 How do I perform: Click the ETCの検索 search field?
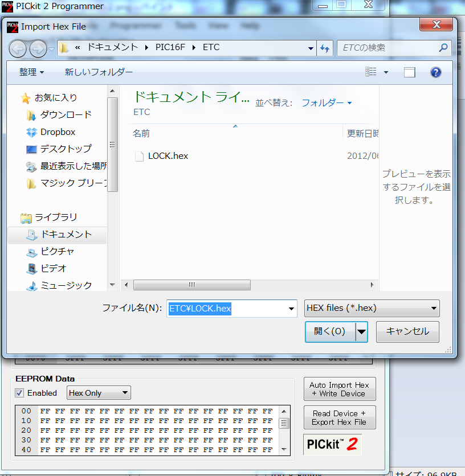point(394,48)
